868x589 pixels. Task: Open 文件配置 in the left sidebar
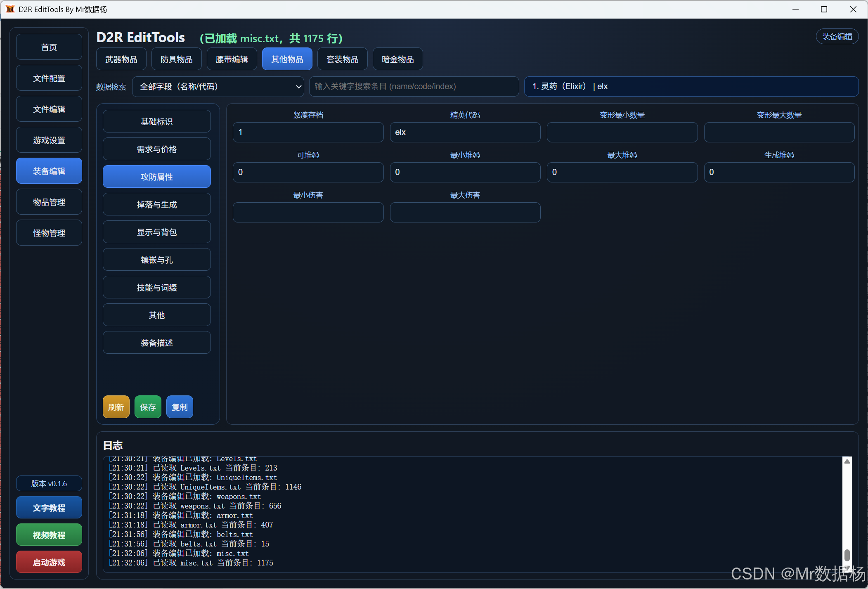click(49, 78)
